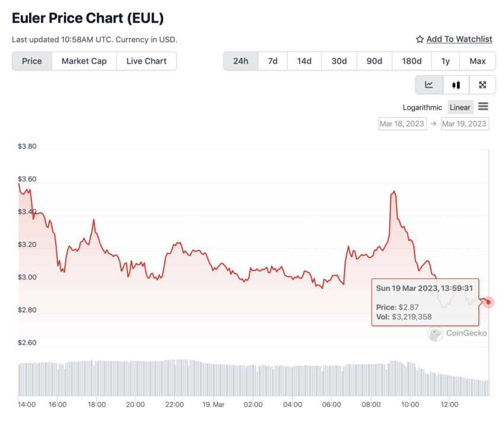The width and height of the screenshot is (504, 423).
Task: Open the chart hamburger menu
Action: pos(483,106)
